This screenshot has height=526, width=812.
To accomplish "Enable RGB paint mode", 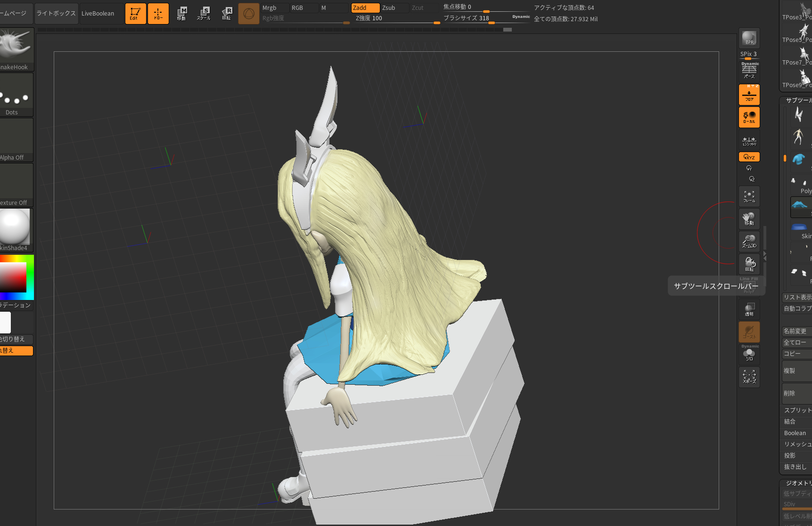I will tap(304, 8).
